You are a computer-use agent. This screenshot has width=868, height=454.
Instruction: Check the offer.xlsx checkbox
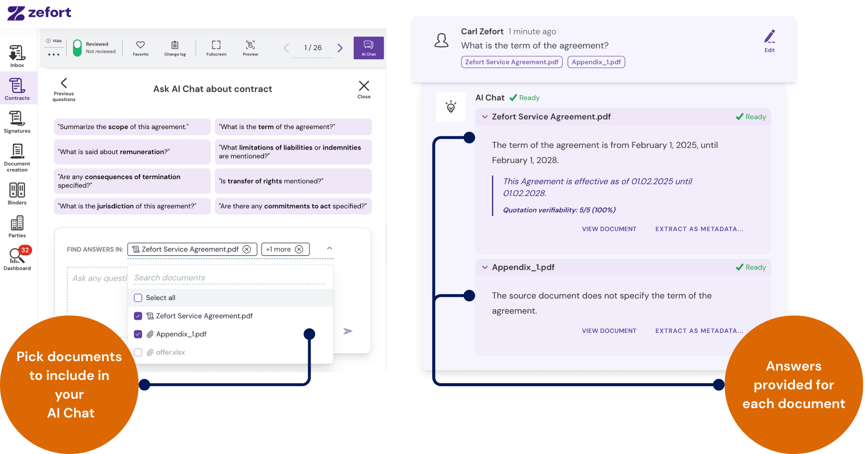[x=138, y=352]
